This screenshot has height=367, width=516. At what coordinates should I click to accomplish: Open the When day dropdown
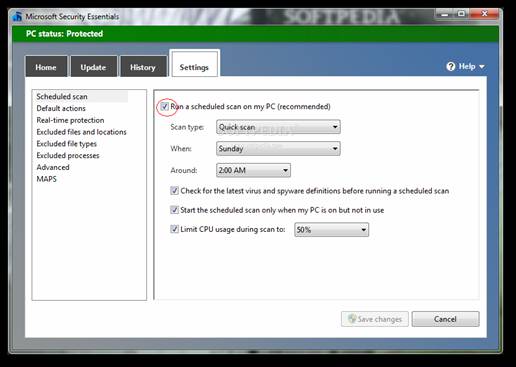tap(278, 149)
